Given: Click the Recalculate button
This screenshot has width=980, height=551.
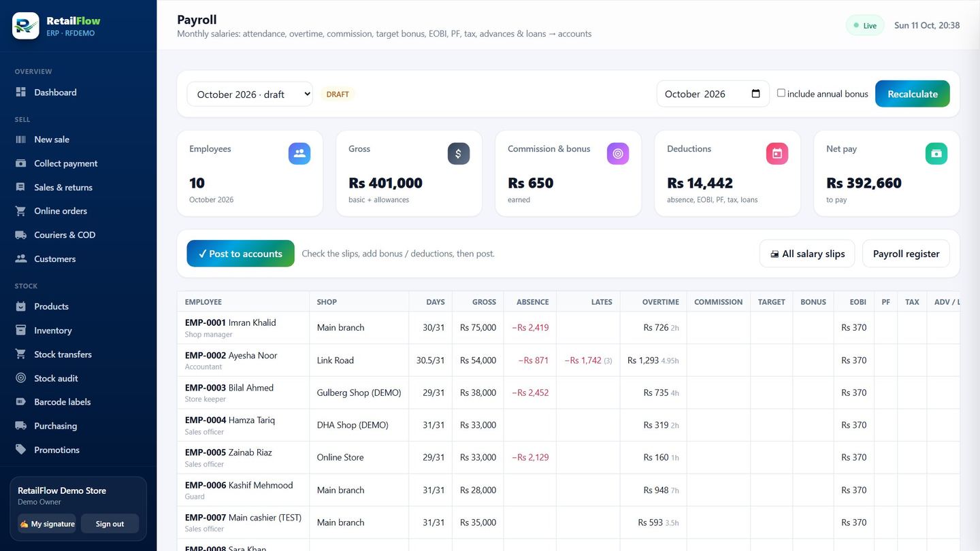Looking at the screenshot, I should coord(913,94).
